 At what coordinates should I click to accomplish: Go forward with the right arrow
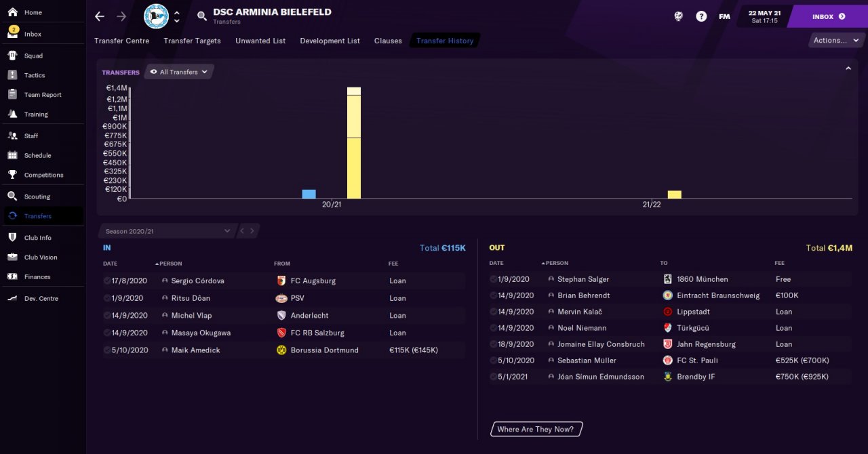[x=121, y=16]
